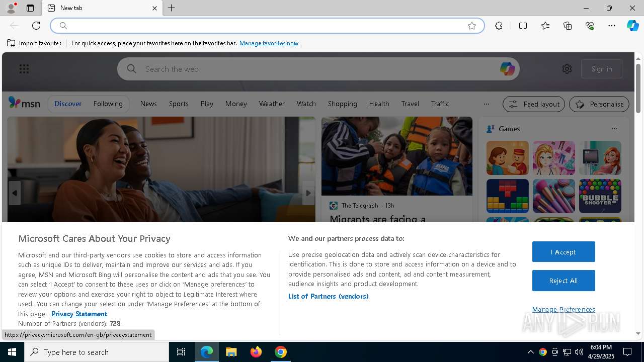This screenshot has width=644, height=362.
Task: Launch Firefox from taskbar
Action: [256, 352]
